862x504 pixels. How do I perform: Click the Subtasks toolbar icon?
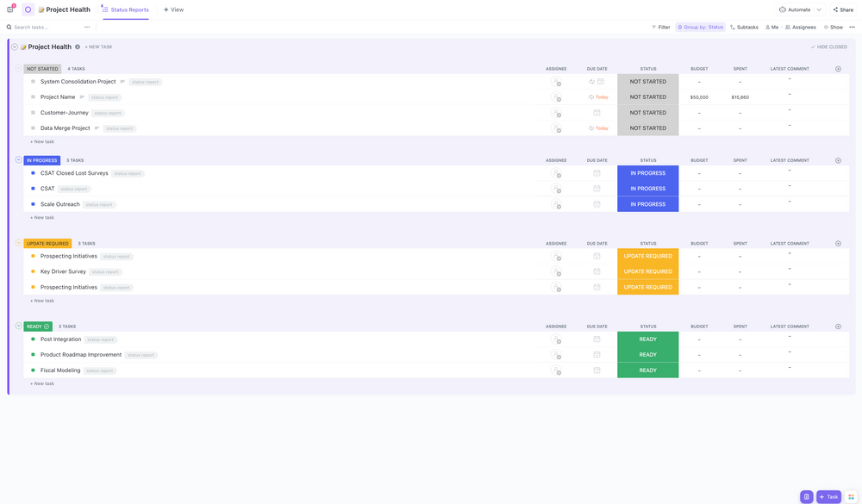tap(744, 28)
